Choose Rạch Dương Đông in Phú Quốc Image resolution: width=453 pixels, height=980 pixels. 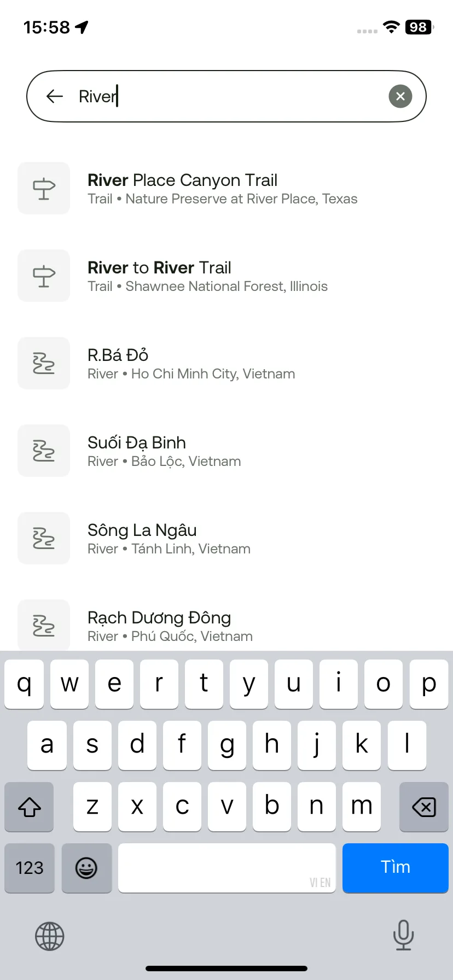226,626
